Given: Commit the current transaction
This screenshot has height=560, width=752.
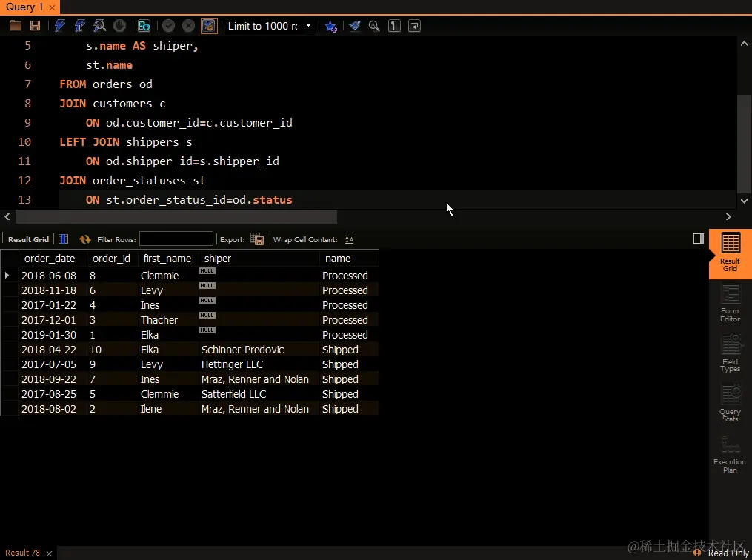Looking at the screenshot, I should (x=168, y=26).
